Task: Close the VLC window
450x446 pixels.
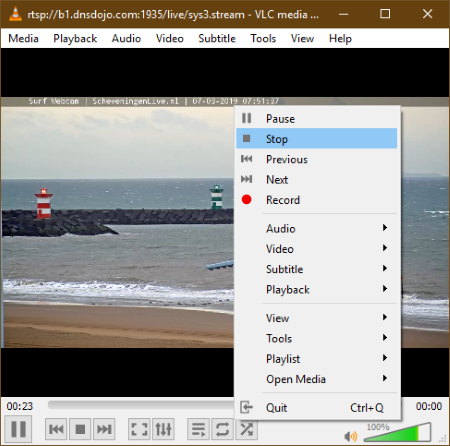Action: 427,14
